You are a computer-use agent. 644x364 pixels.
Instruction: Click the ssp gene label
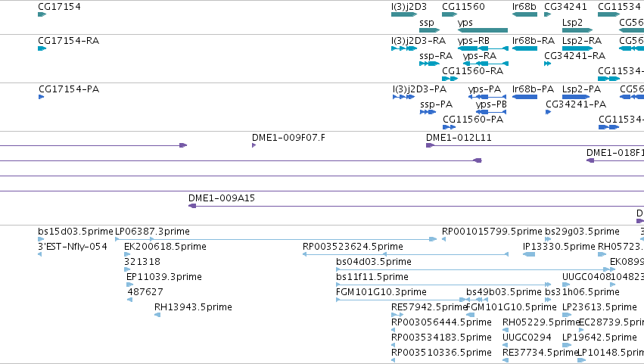pos(426,23)
